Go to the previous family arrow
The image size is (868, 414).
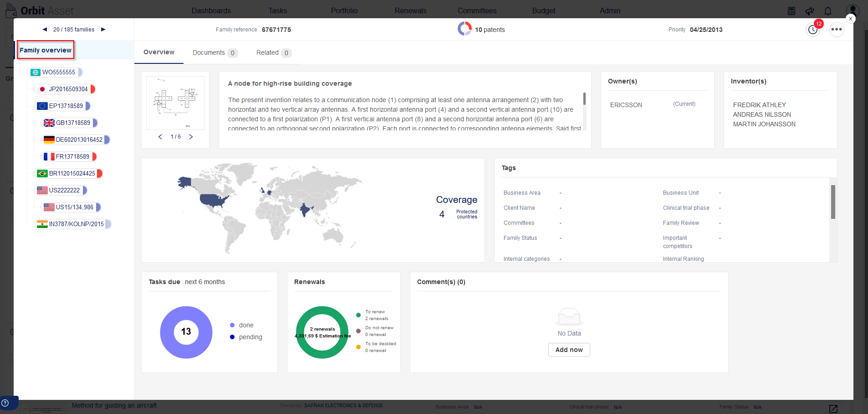click(x=45, y=30)
